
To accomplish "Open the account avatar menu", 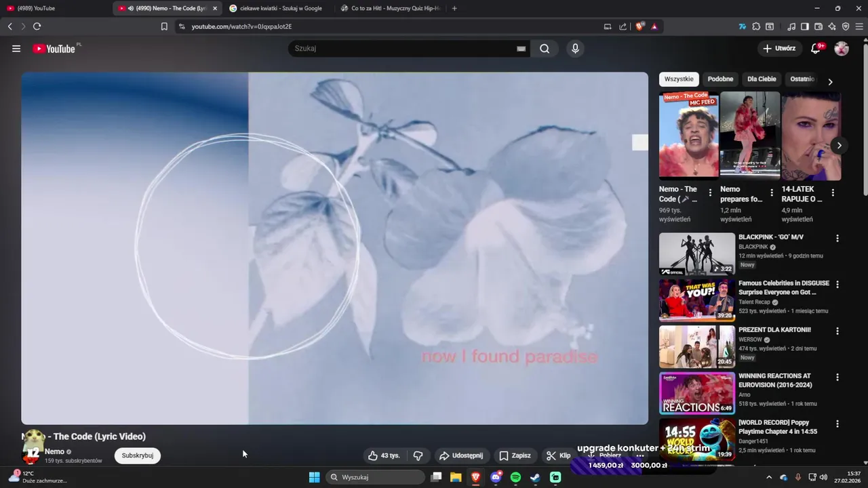I will point(842,49).
